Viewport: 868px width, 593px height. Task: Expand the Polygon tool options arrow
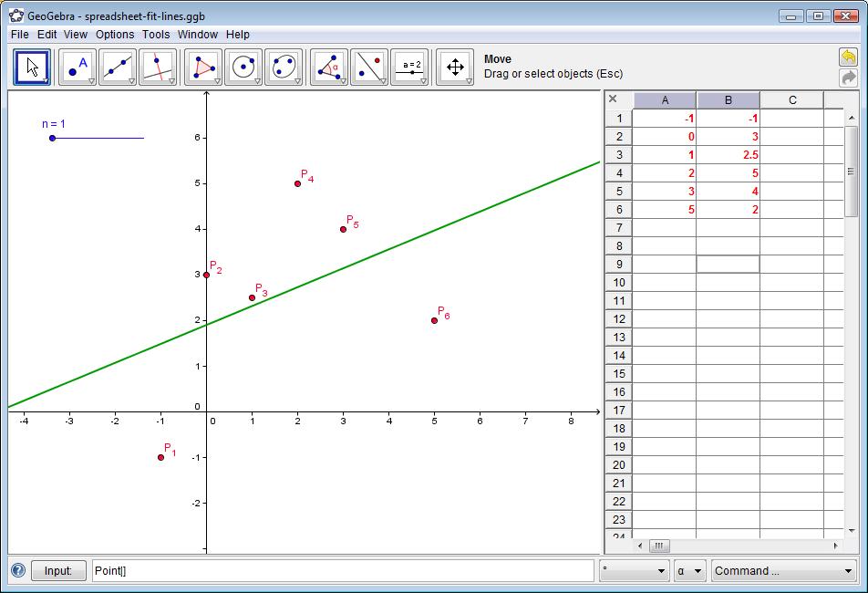pos(218,81)
